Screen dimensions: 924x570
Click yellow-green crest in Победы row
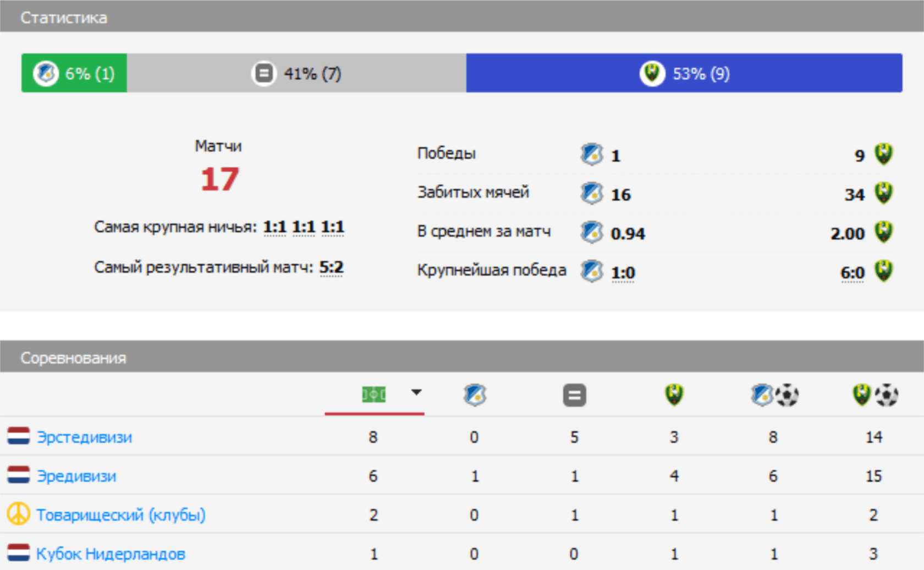tap(884, 154)
